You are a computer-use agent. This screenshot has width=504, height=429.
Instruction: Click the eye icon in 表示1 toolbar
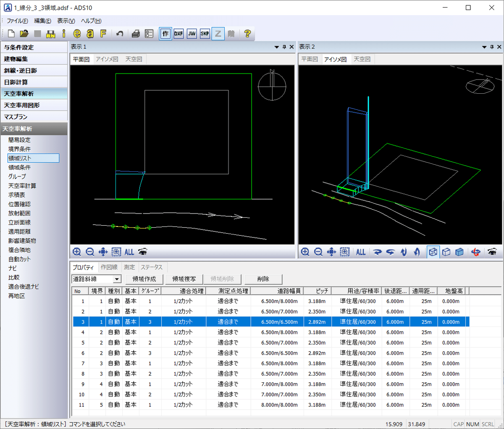[x=143, y=252]
